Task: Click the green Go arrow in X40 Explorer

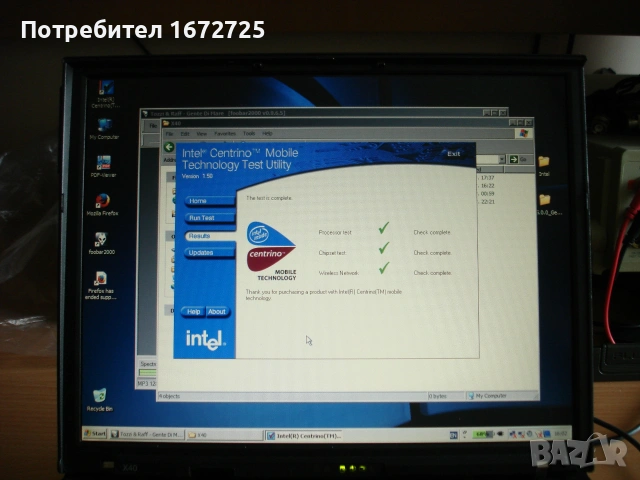Action: (x=514, y=159)
